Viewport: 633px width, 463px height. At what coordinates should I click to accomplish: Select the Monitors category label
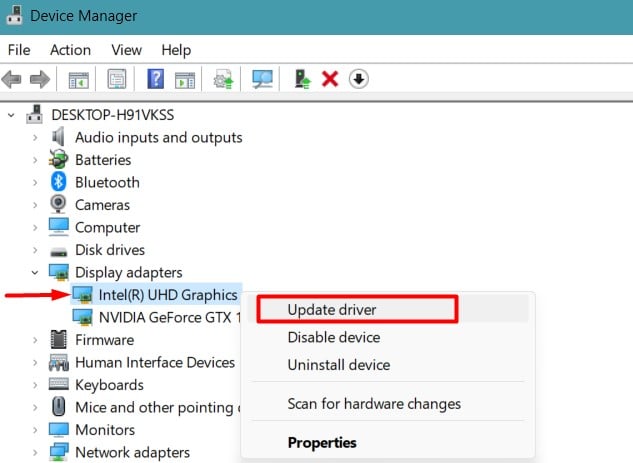click(x=105, y=430)
